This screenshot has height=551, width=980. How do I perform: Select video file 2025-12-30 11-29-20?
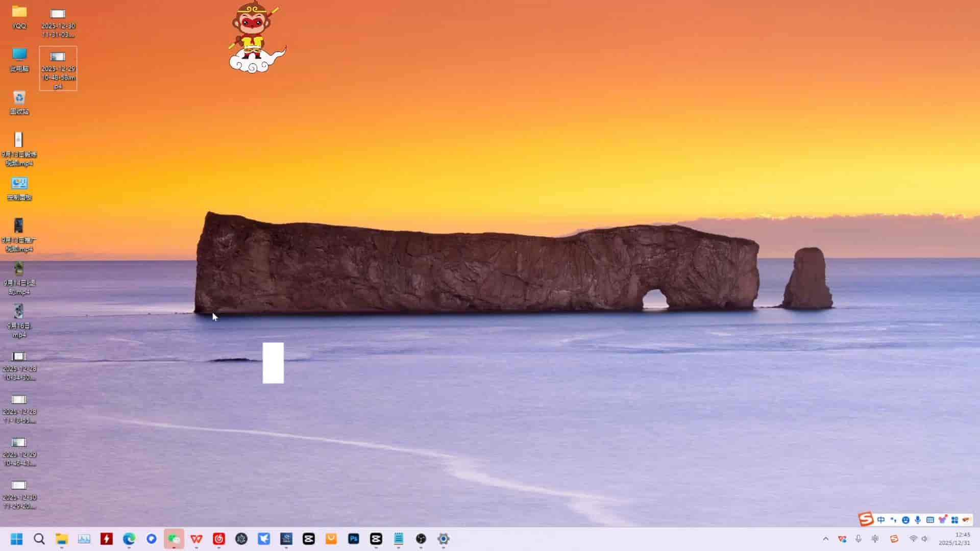pos(19,494)
